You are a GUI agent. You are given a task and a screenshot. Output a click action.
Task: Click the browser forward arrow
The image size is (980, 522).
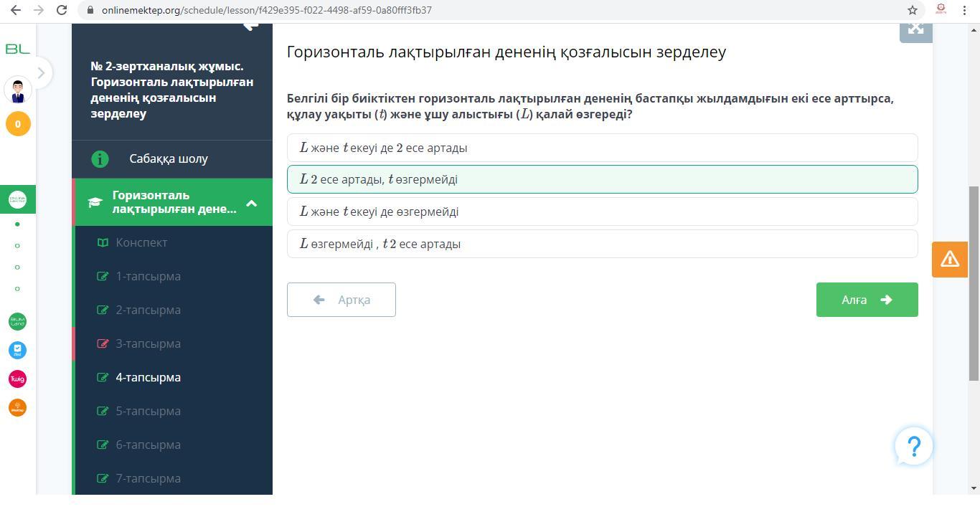pos(39,10)
